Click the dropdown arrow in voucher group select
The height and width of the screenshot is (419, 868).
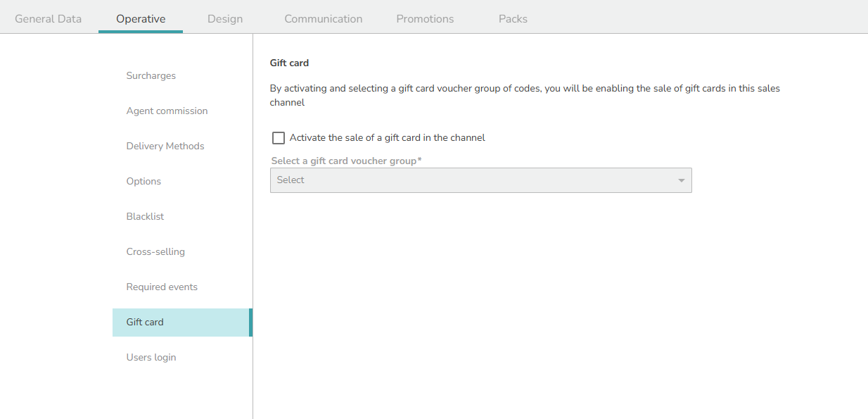[x=681, y=181]
